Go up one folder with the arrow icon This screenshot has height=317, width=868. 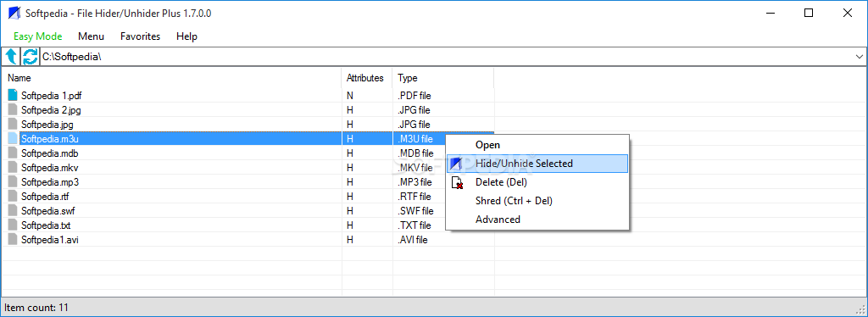point(11,57)
